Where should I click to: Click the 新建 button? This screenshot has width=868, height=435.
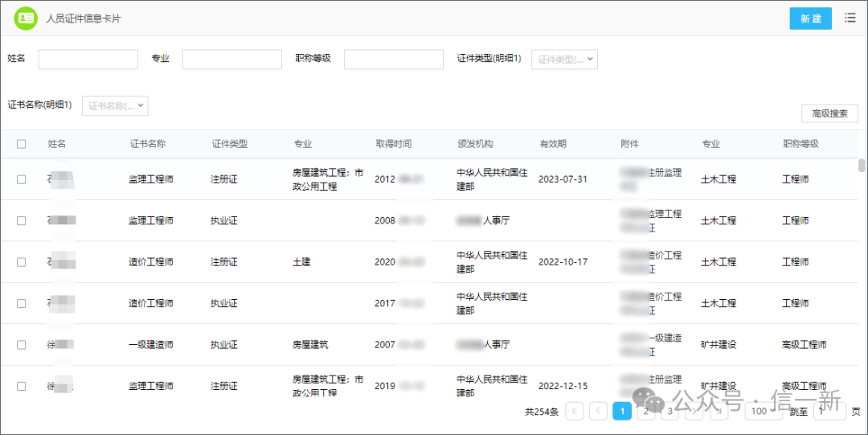coord(810,18)
